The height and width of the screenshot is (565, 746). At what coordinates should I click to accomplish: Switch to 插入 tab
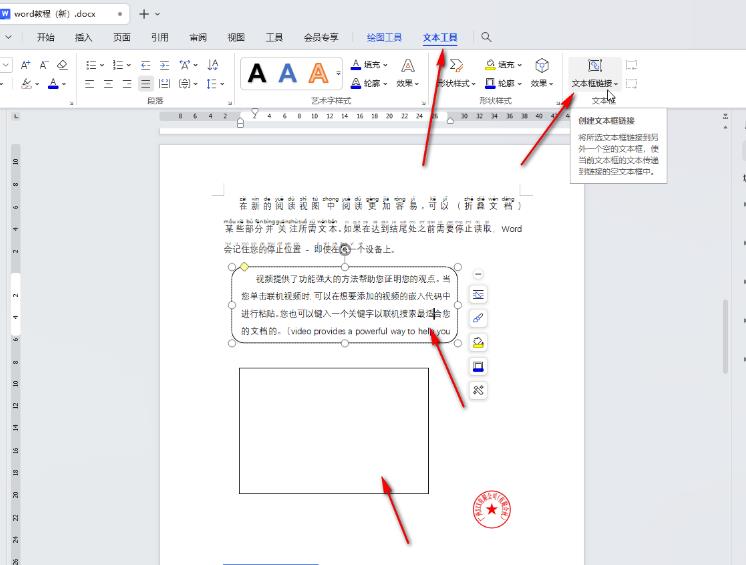(x=83, y=37)
